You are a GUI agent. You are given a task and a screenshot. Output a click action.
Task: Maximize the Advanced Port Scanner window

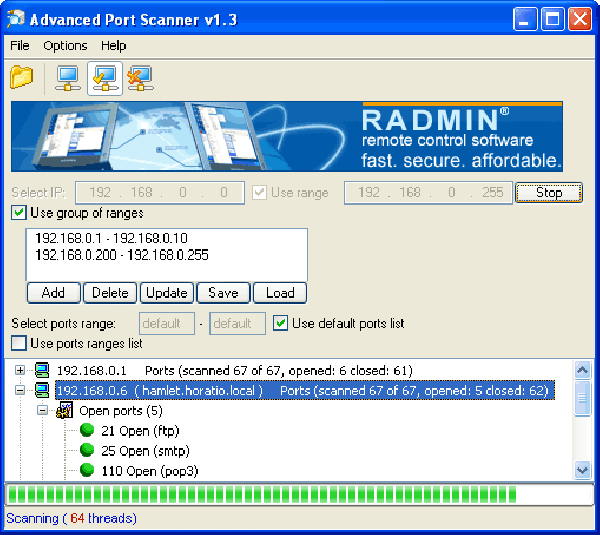click(x=553, y=19)
